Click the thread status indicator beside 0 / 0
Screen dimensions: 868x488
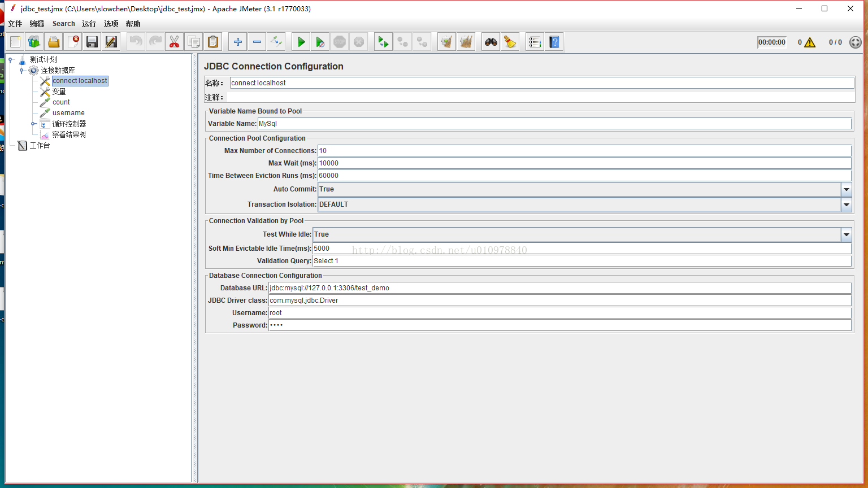856,42
